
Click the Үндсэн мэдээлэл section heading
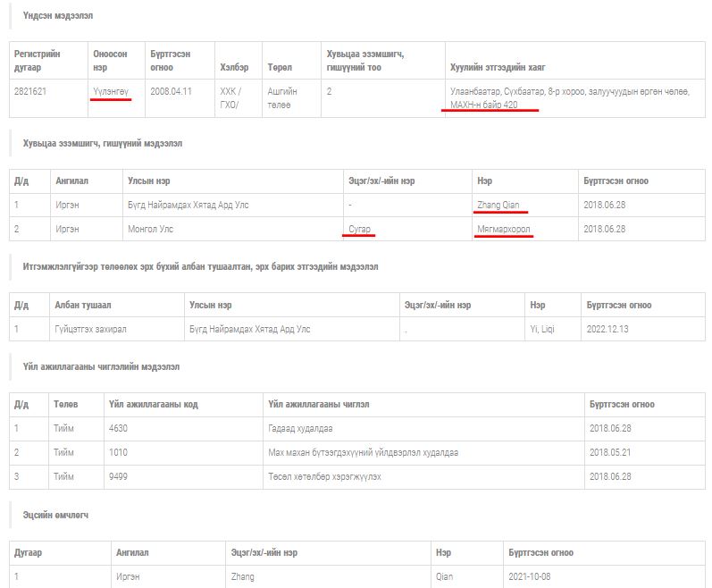(x=57, y=16)
